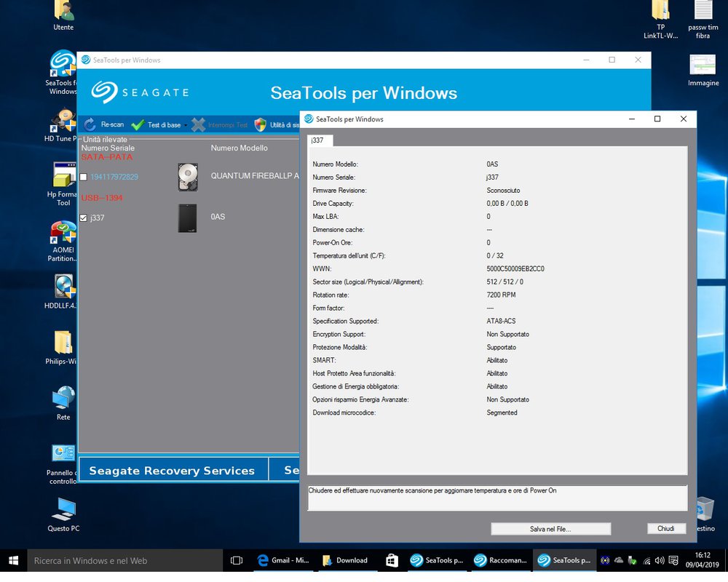
Task: Expand the Test di base dropdown arrow
Action: tap(186, 126)
